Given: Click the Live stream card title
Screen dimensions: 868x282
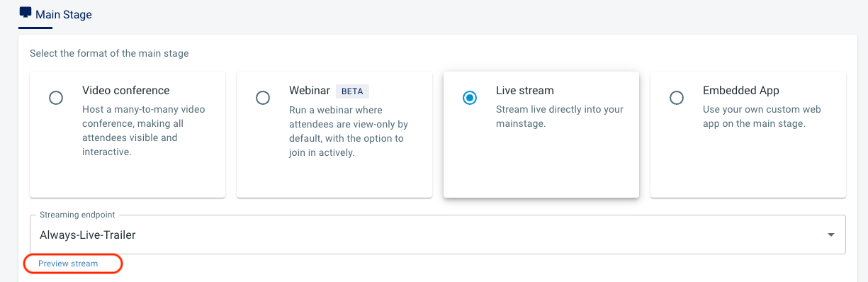Looking at the screenshot, I should tap(525, 91).
